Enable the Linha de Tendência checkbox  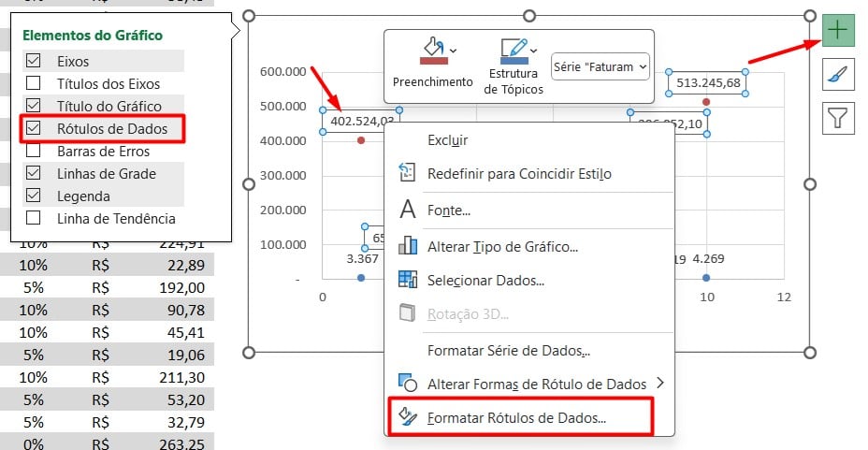click(x=34, y=218)
